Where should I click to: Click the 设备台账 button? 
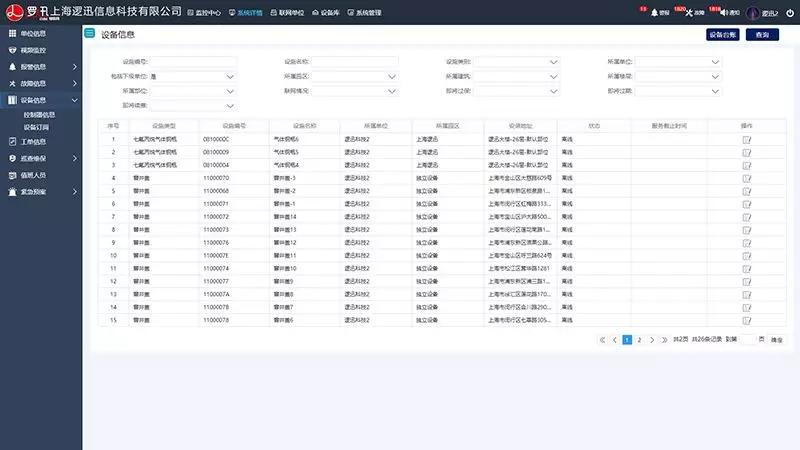click(x=722, y=35)
